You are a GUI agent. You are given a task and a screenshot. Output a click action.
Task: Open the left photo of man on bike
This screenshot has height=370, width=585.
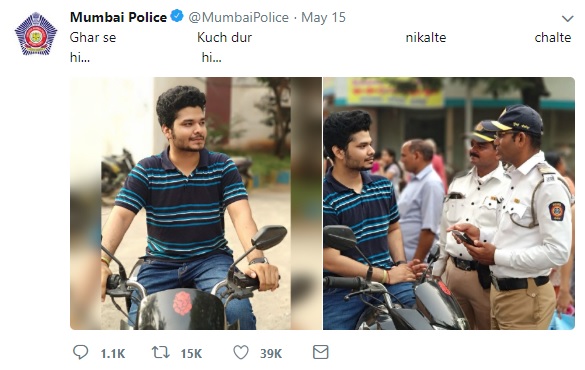click(196, 203)
